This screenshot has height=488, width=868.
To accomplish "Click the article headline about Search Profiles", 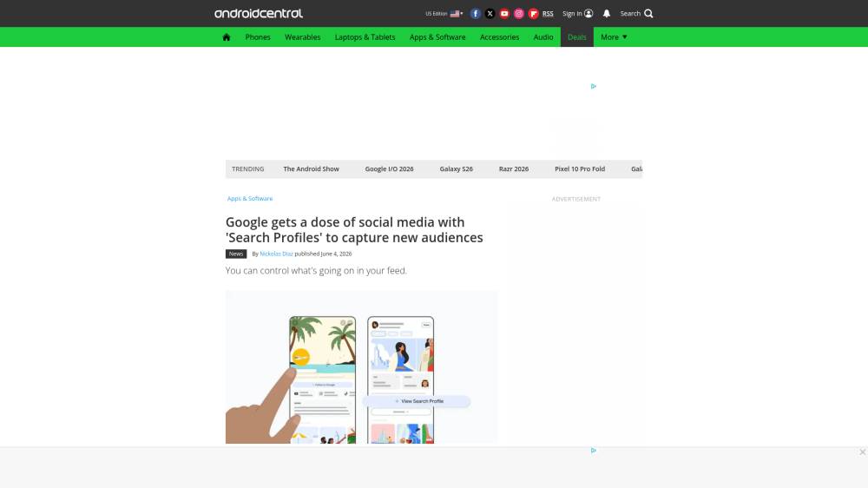I will (354, 230).
